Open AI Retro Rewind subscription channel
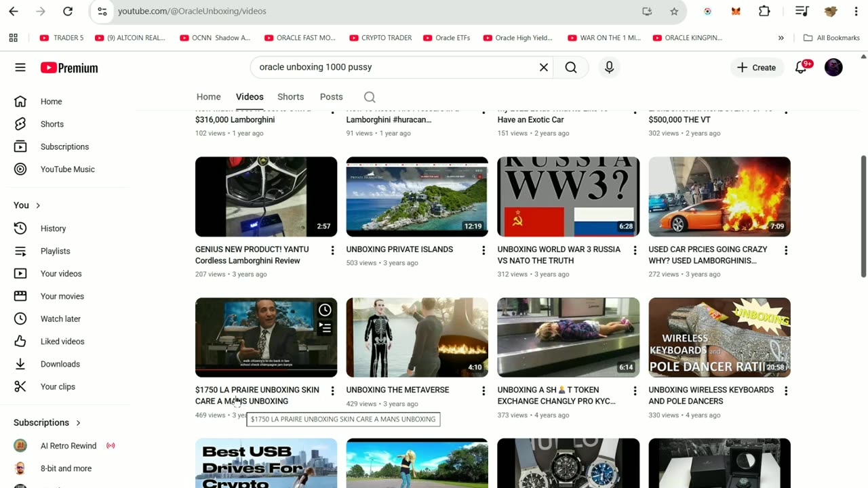 (68, 446)
